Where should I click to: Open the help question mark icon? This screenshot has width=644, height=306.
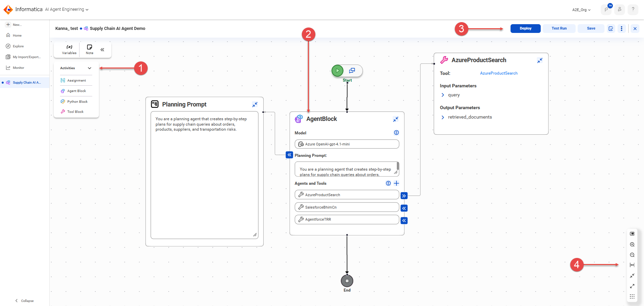(x=633, y=9)
